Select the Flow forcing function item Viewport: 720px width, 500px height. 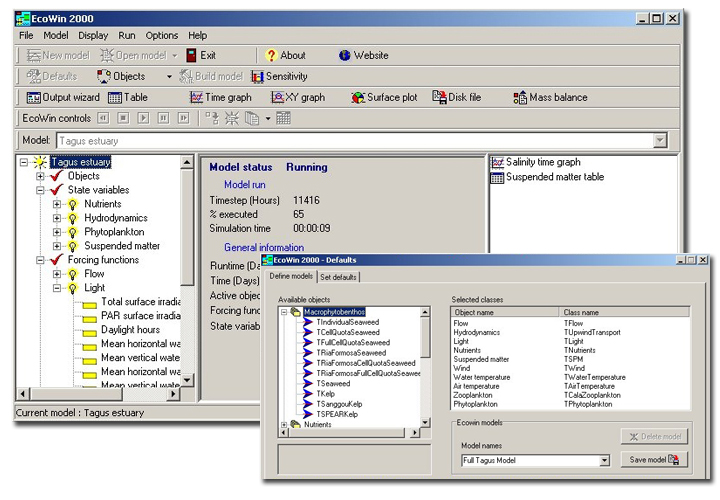click(94, 274)
